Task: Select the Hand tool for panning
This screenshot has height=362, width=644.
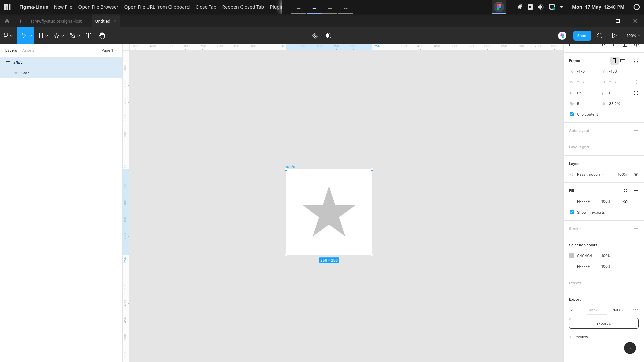Action: coord(102,35)
